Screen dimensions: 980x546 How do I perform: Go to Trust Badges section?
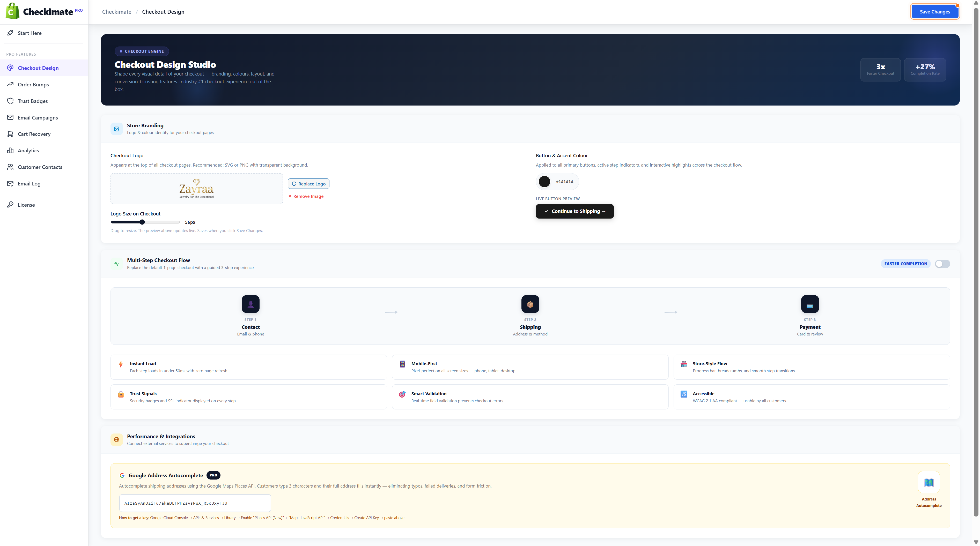coord(44,101)
